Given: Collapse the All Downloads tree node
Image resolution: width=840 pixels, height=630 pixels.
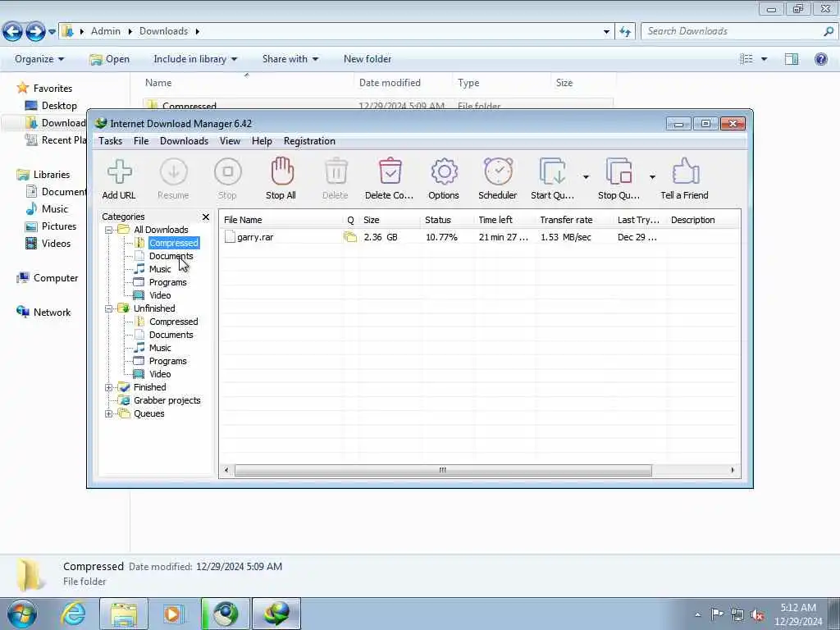Looking at the screenshot, I should pos(109,230).
